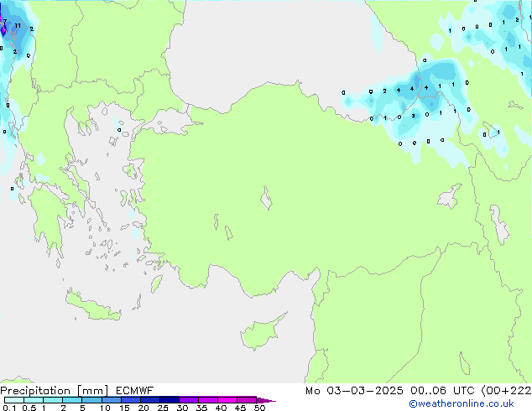The height and width of the screenshot is (411, 532).
Task: Click the '0.1' legend scale label
Action: [x=9, y=408]
